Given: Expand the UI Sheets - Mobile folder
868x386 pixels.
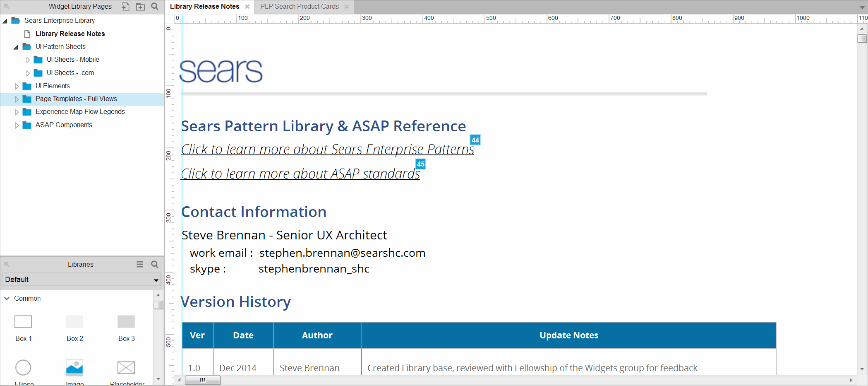Looking at the screenshot, I should [x=28, y=60].
